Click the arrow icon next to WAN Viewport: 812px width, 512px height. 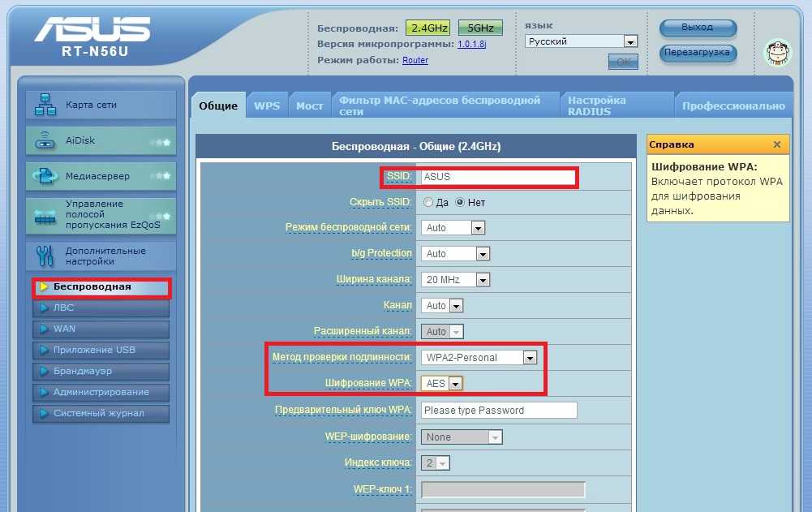point(44,329)
